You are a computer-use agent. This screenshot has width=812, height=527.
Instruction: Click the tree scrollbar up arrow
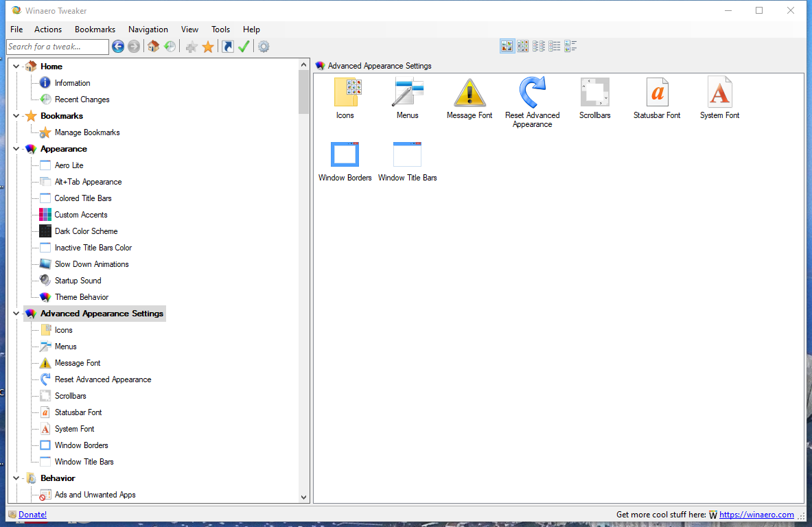303,65
